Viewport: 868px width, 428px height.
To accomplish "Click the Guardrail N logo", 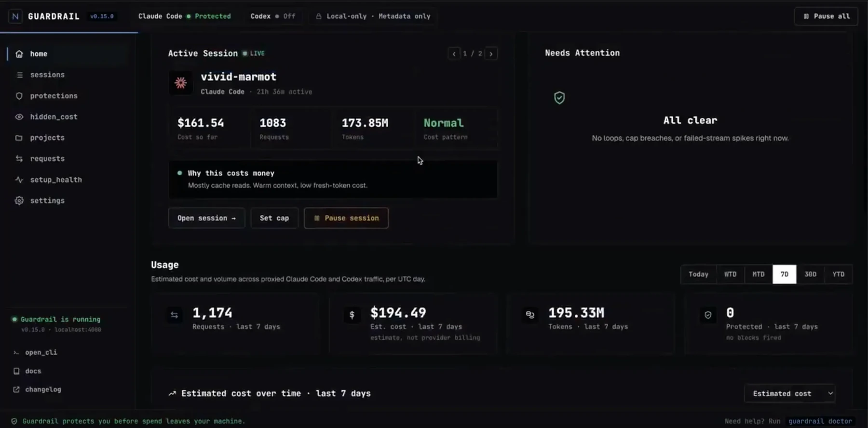I will (15, 16).
